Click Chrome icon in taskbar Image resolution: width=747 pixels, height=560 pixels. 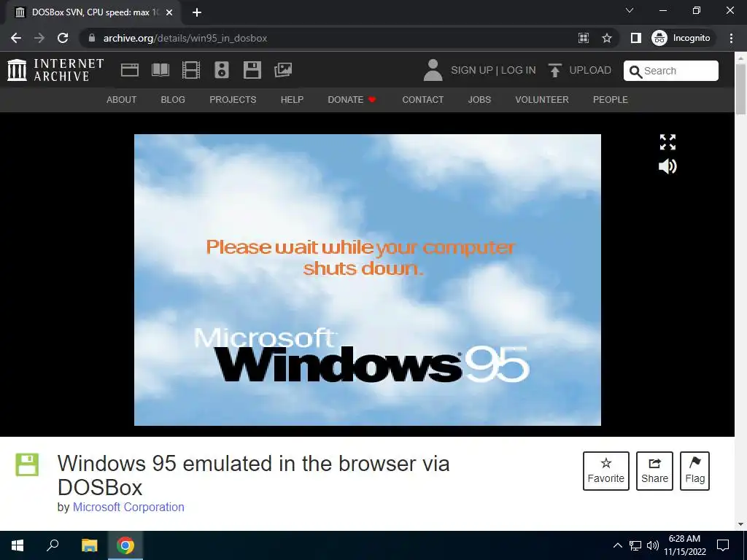pos(125,545)
